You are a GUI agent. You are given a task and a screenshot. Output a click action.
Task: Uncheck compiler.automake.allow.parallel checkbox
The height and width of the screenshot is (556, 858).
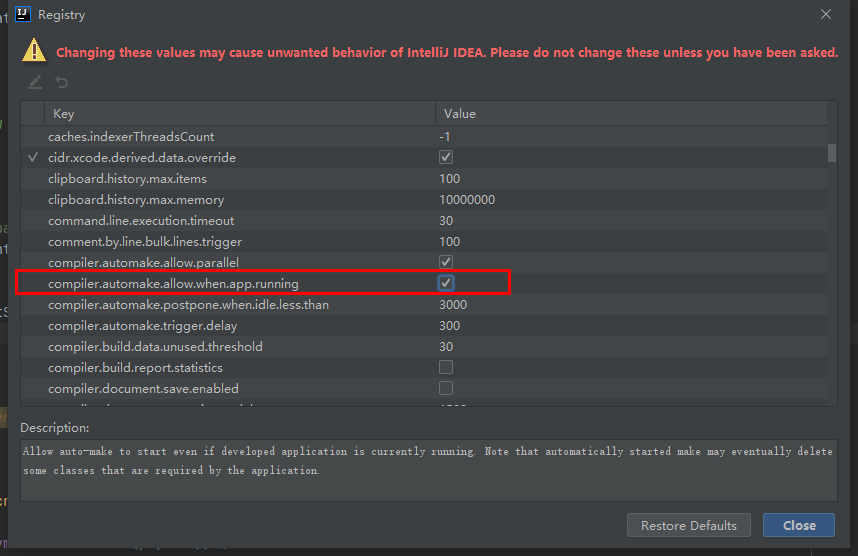(446, 262)
